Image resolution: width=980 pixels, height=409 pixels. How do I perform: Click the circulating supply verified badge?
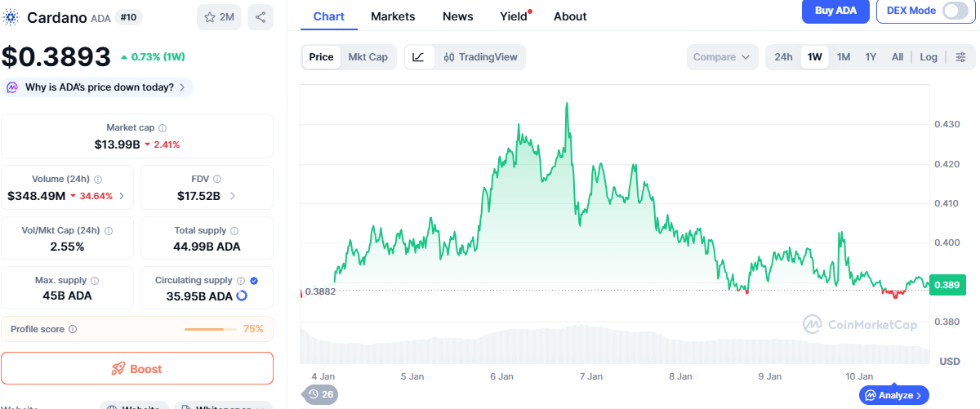[254, 280]
